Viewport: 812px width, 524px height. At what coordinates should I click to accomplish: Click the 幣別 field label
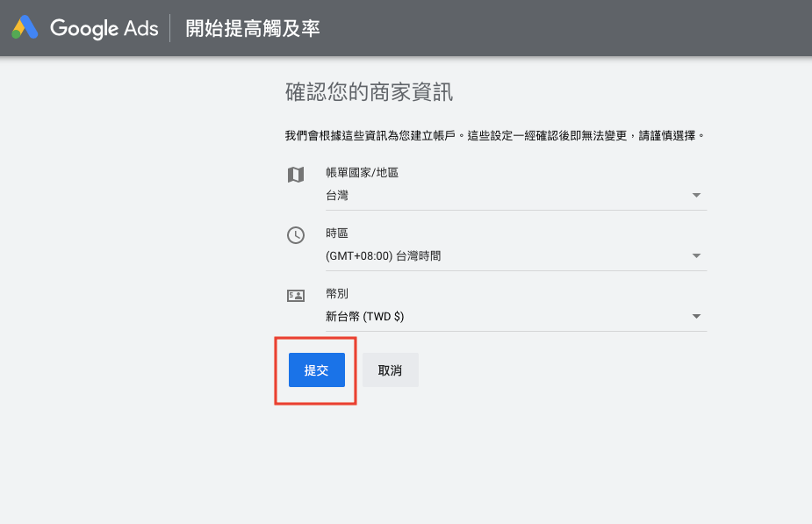[337, 294]
